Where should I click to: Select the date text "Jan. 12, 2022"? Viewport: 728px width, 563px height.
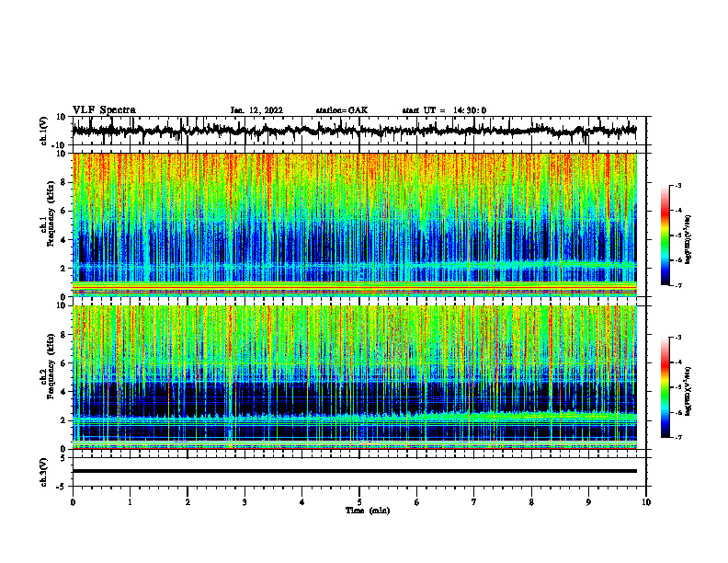pyautogui.click(x=256, y=110)
